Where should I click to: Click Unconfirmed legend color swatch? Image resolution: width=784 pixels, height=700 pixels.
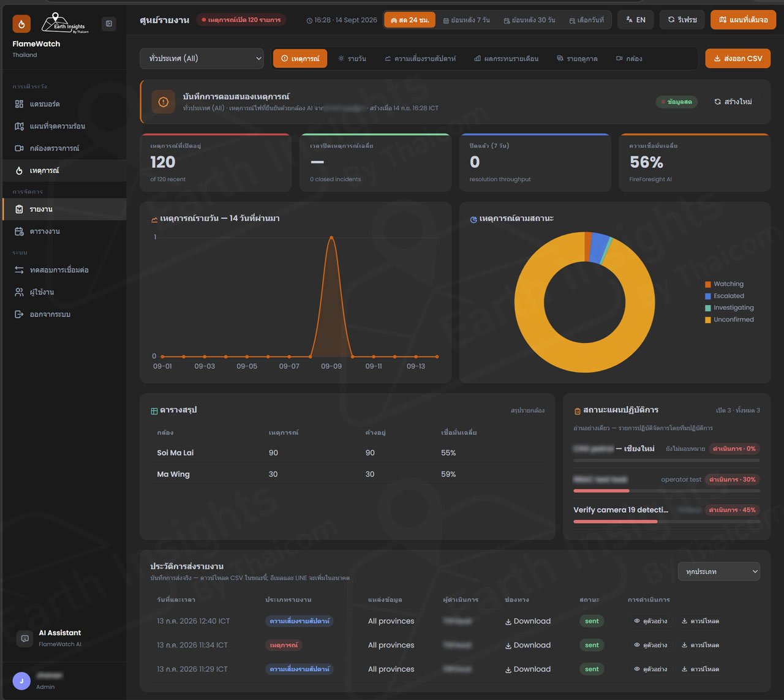pos(708,320)
